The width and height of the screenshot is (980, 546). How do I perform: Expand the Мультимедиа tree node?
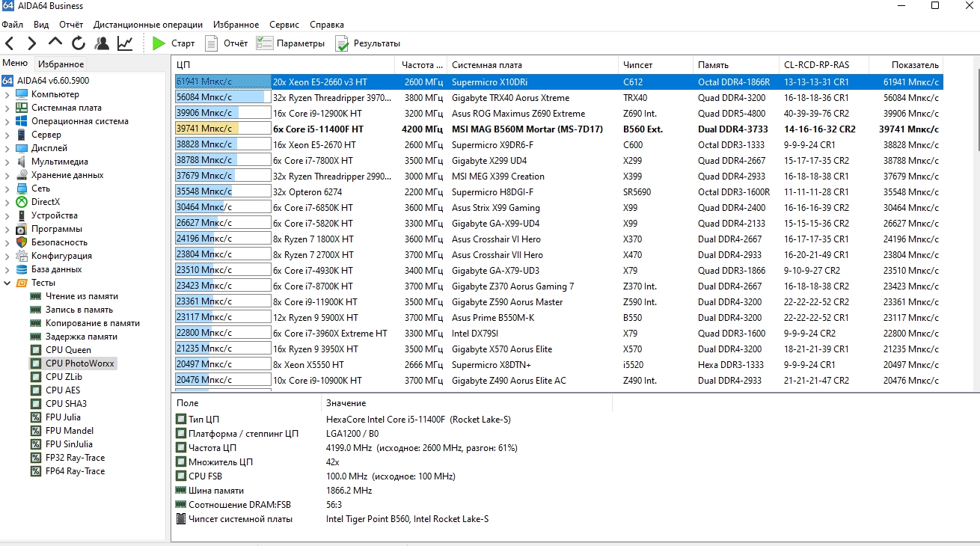click(7, 162)
